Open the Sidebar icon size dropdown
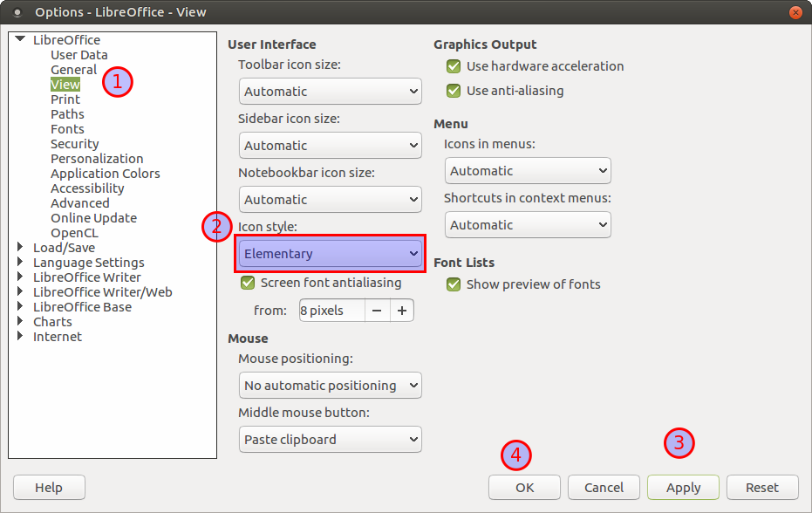Screen dimensions: 812x513 click(x=331, y=146)
